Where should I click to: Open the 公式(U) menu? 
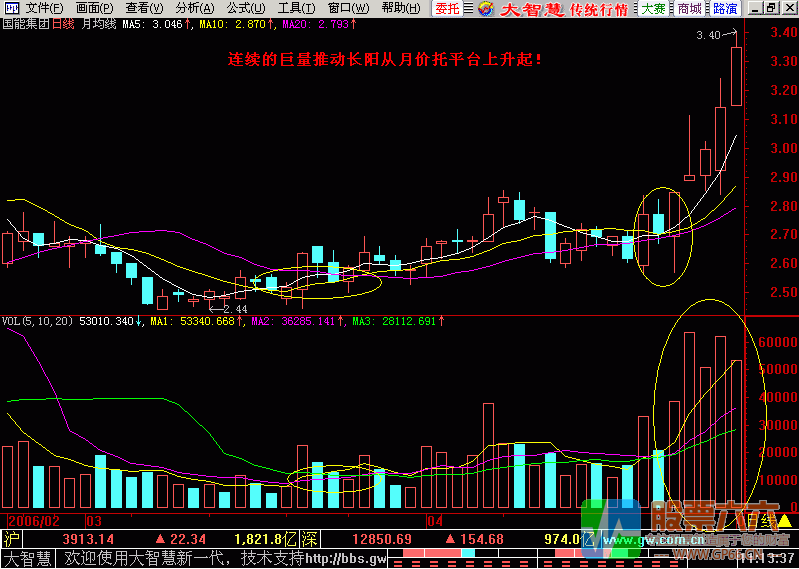pos(245,8)
